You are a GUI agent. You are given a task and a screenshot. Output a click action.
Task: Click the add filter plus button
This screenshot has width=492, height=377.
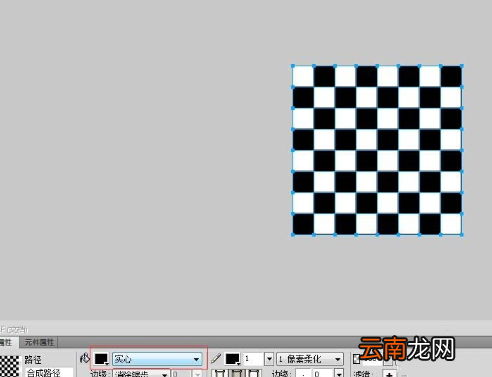389,374
